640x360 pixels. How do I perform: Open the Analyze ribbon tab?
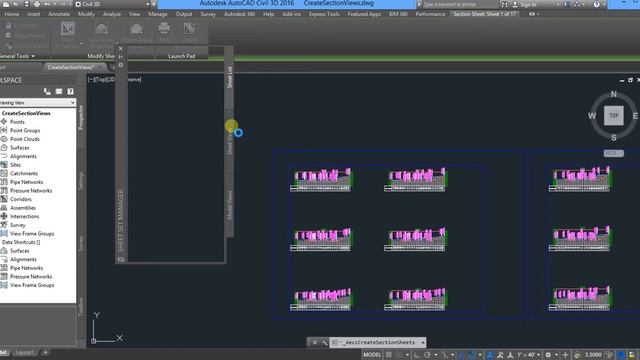(x=111, y=14)
